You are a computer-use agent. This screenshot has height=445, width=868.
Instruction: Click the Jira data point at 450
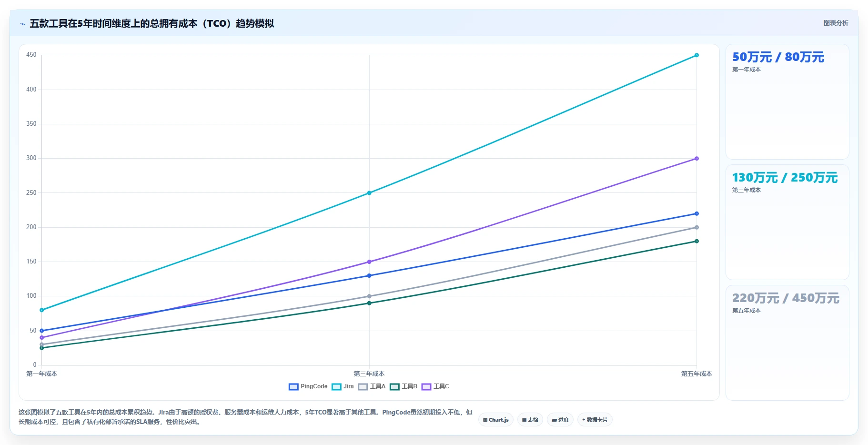tap(696, 55)
